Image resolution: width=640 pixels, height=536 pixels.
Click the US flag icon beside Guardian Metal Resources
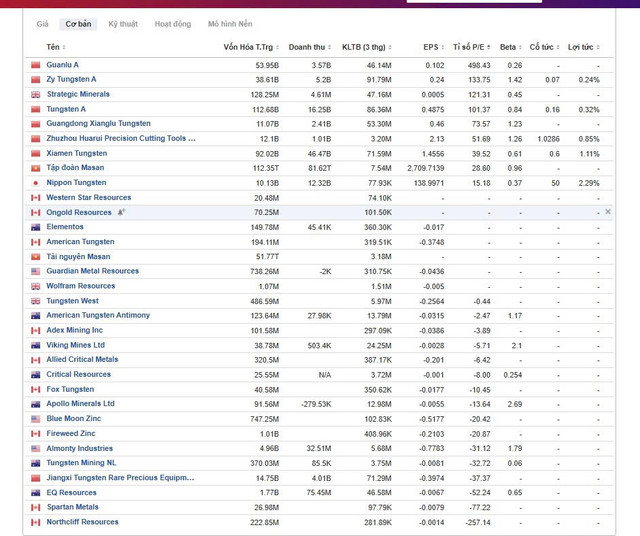point(36,271)
